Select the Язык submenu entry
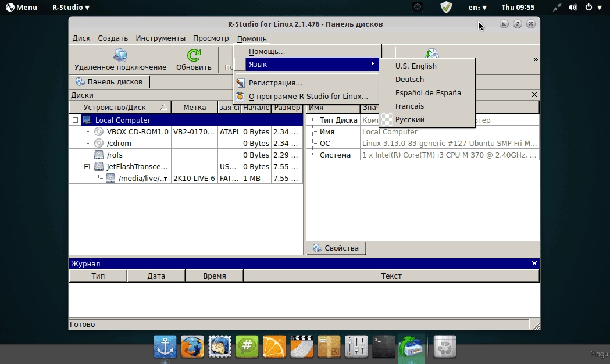This screenshot has width=610, height=364. tap(308, 64)
